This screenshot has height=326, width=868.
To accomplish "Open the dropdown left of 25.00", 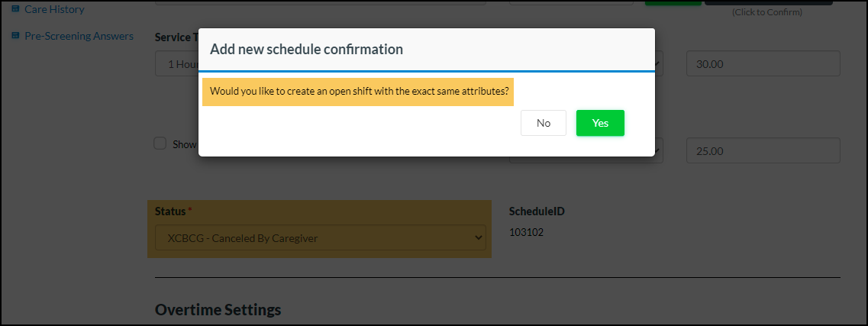I will pos(660,150).
